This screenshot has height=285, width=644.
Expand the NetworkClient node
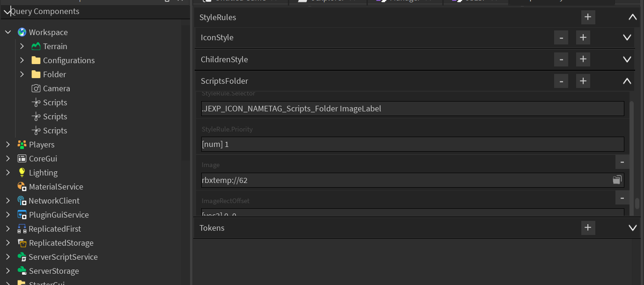(x=8, y=201)
